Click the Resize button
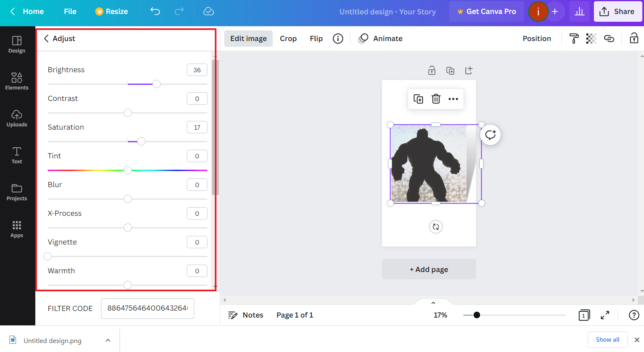Viewport: 644px width, 352px height. (x=111, y=11)
